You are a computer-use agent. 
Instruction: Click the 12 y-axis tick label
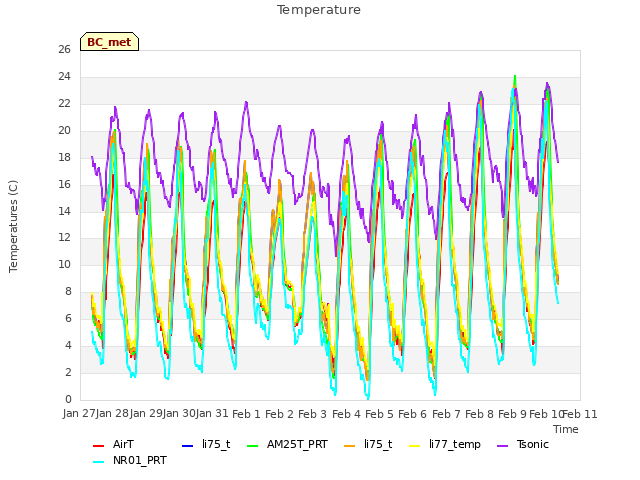pos(64,237)
